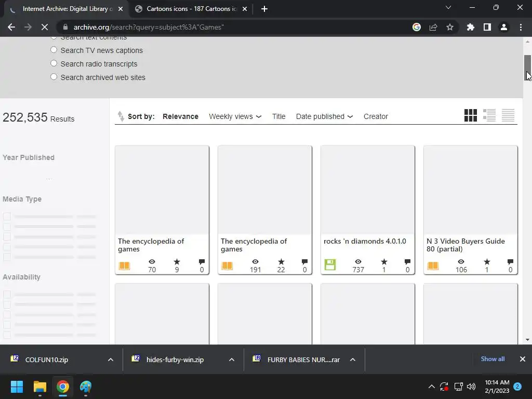Go back to previous page

(11, 27)
